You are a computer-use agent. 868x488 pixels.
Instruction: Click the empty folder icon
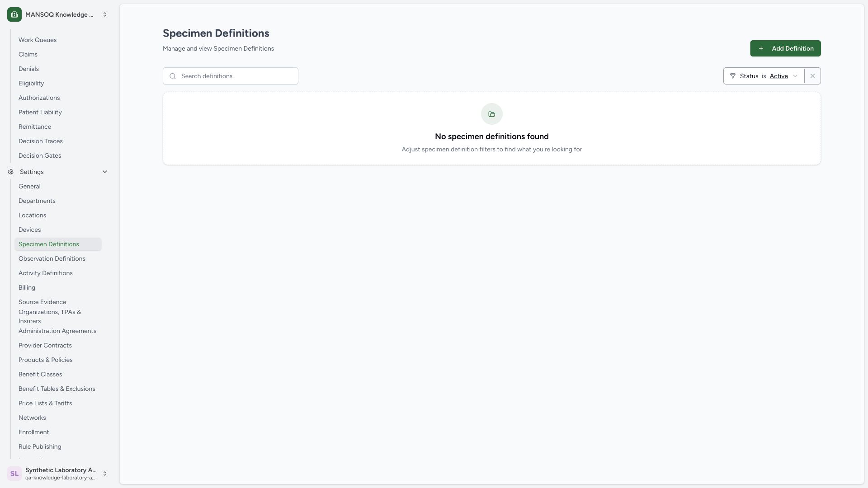point(492,114)
